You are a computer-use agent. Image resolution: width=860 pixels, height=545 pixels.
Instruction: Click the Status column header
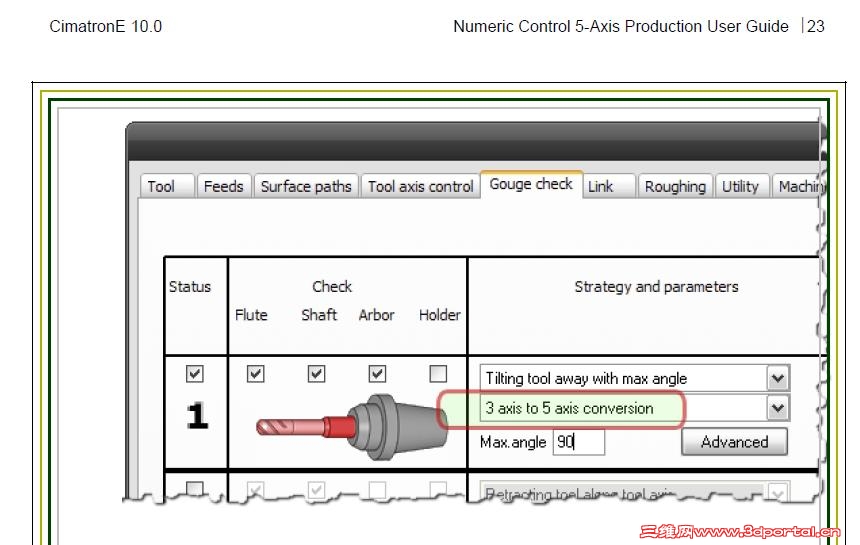pyautogui.click(x=190, y=287)
